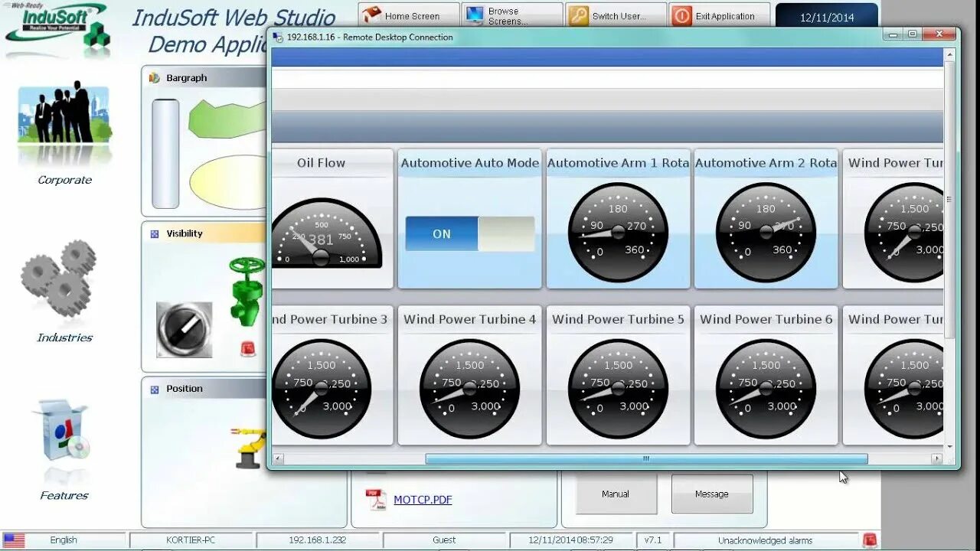The height and width of the screenshot is (551, 980).
Task: Click the vertical scrollbar in Remote Desktop window
Action: click(949, 199)
